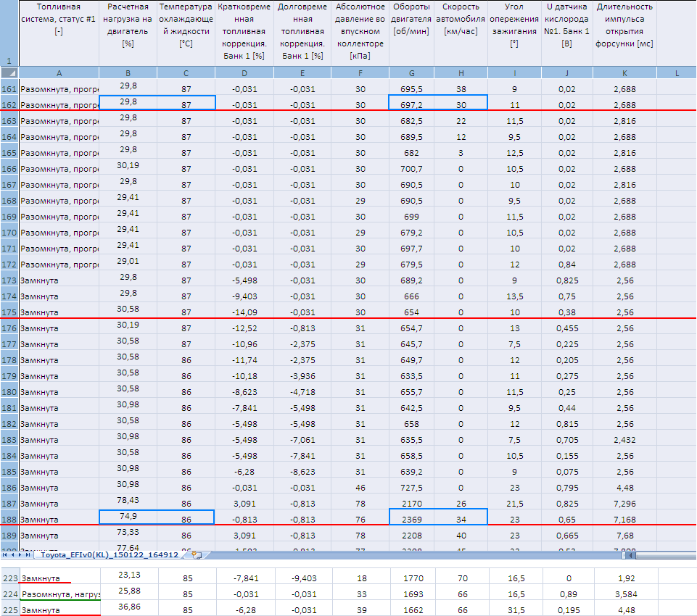Select row 188 by its row number
Screen dimensions: 697x616
[x=9, y=519]
